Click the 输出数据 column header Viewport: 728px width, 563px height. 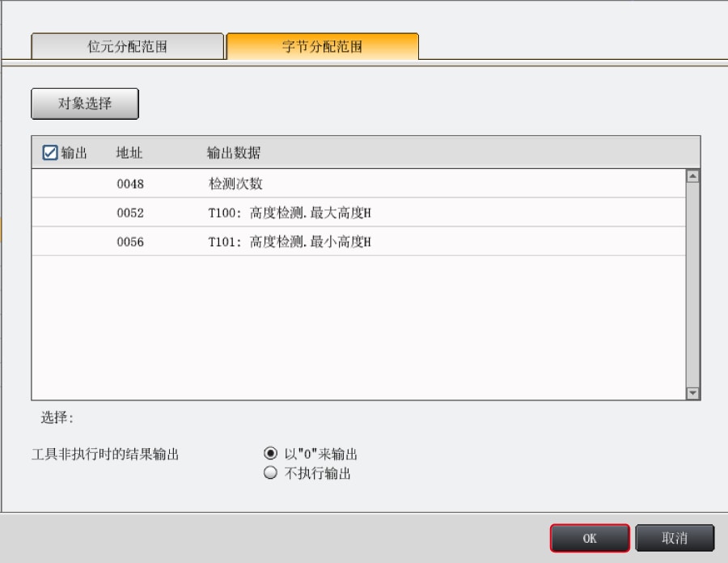234,153
